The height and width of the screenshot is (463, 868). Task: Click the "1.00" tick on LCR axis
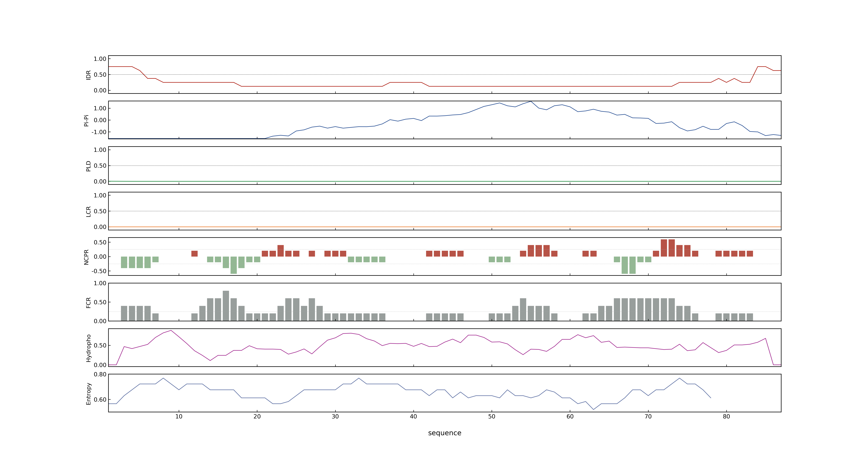(100, 195)
